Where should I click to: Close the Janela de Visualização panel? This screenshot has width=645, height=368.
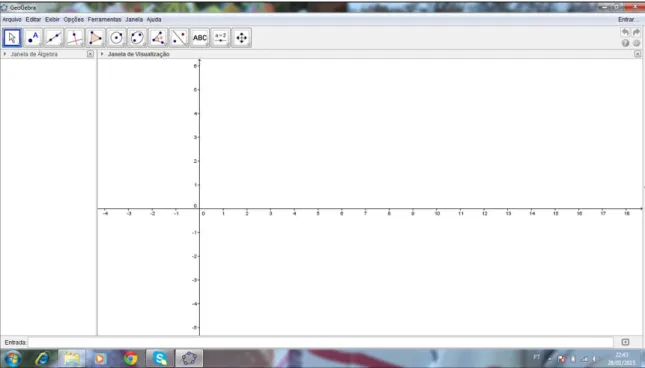click(638, 54)
